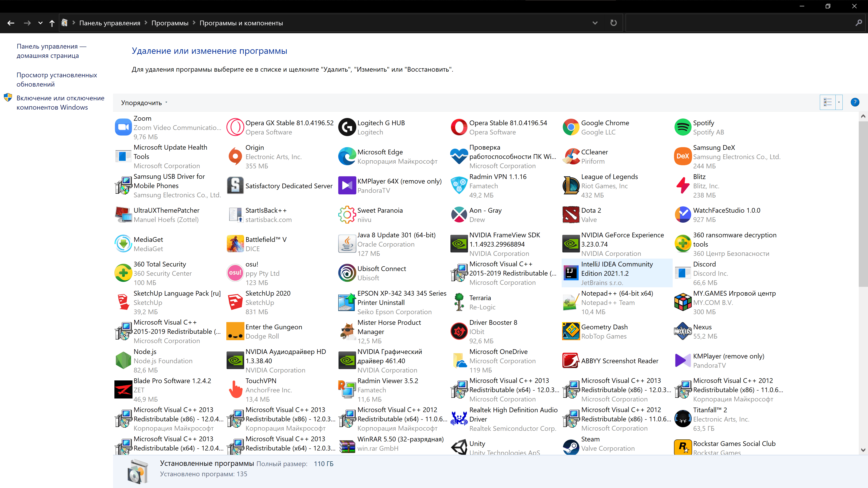Expand chevron after Панель управления breadcrumb

(146, 23)
